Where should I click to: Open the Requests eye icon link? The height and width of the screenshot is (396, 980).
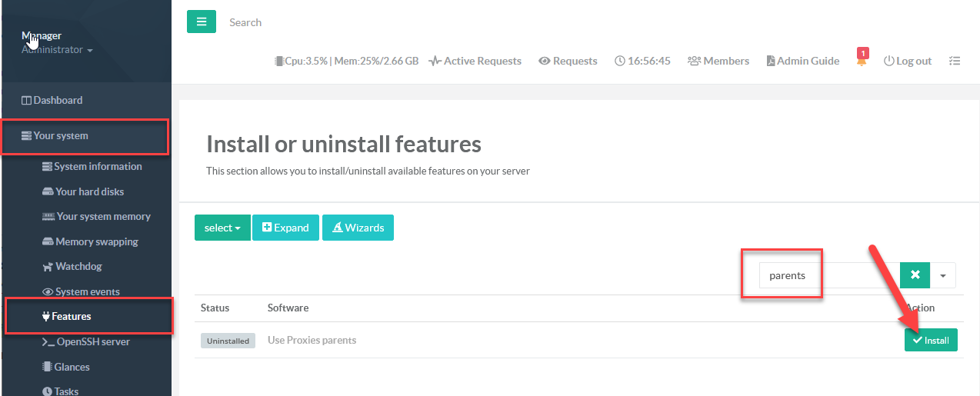point(568,61)
